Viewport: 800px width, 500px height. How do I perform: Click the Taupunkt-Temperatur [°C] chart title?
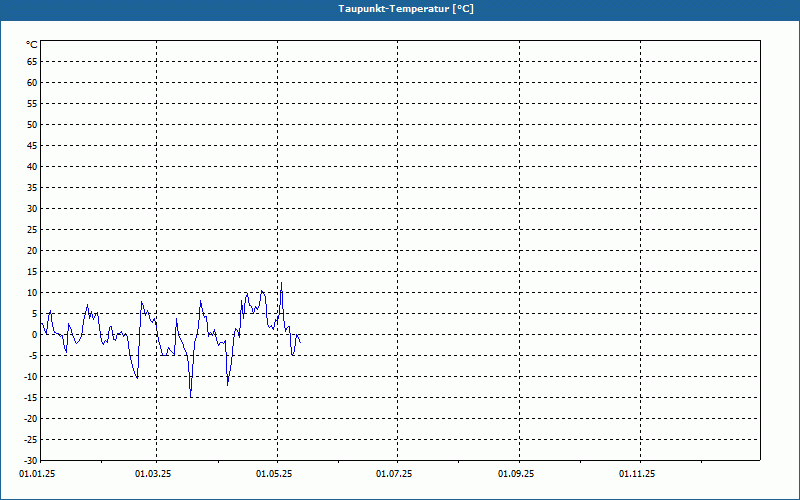click(x=406, y=9)
